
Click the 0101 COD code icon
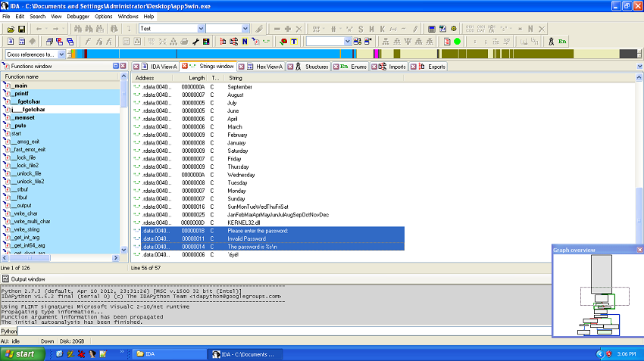coord(470,29)
